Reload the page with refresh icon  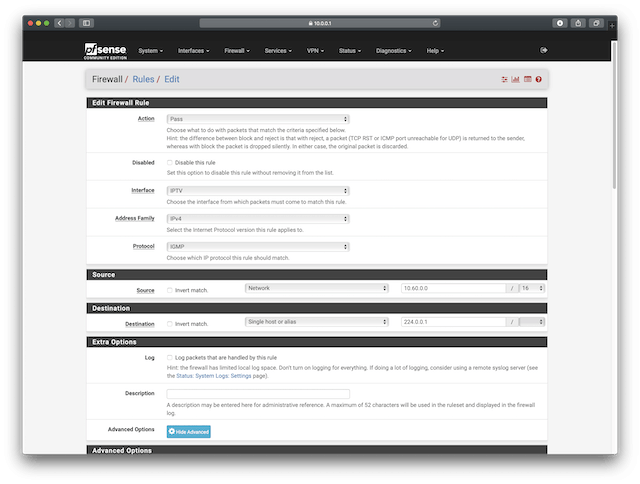click(x=435, y=23)
